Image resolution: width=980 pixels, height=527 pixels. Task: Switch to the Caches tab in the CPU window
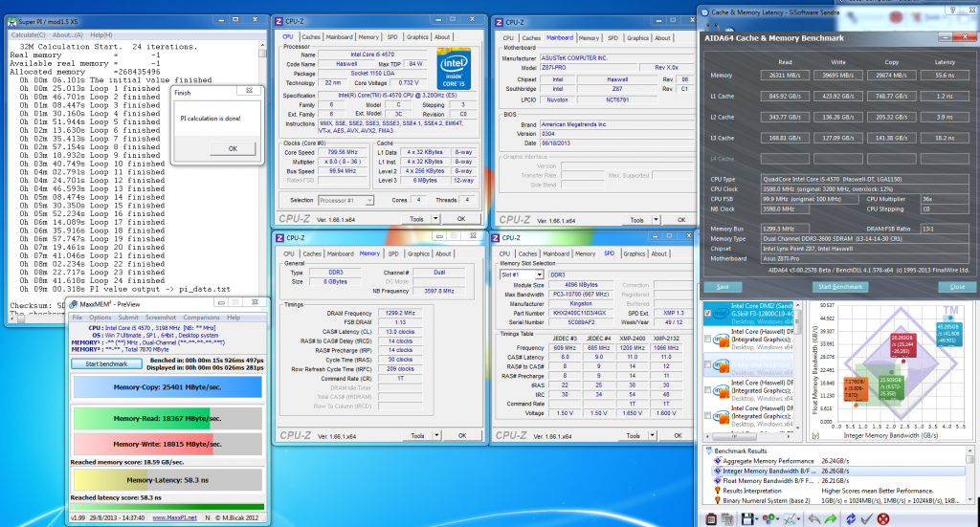311,37
